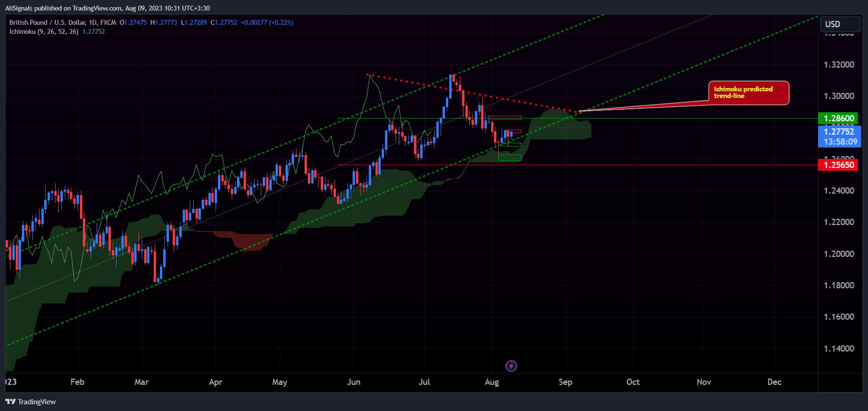868x411 pixels.
Task: Click the 1.24000 price scale value
Action: point(839,191)
